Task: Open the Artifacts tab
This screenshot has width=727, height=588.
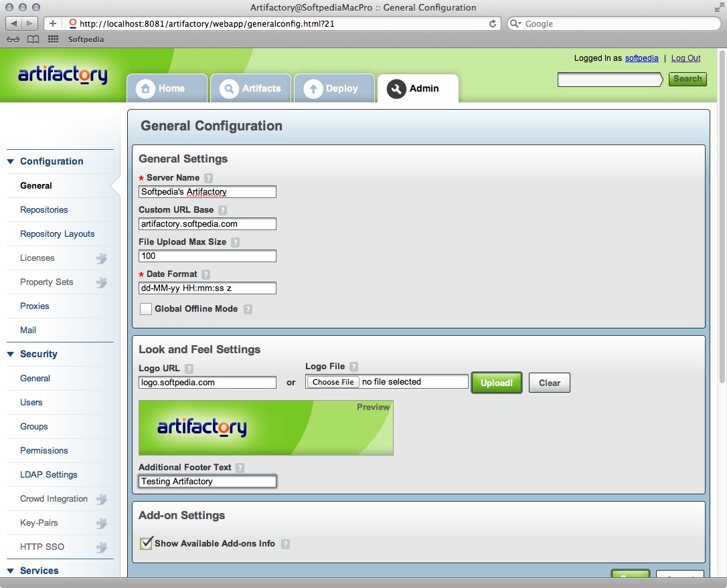Action: point(251,88)
